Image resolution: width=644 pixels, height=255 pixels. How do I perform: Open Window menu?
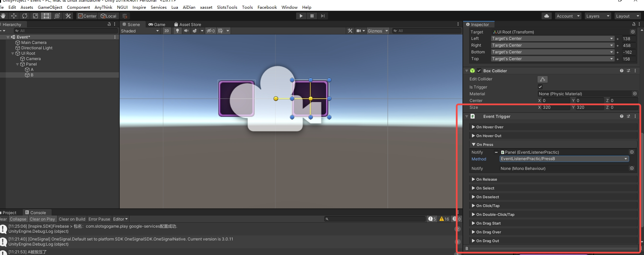(x=289, y=7)
